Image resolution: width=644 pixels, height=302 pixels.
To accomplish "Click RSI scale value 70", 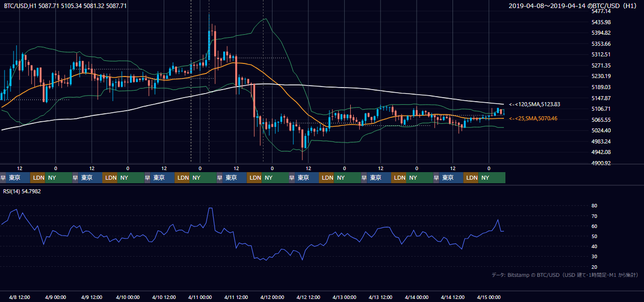I will (595, 216).
